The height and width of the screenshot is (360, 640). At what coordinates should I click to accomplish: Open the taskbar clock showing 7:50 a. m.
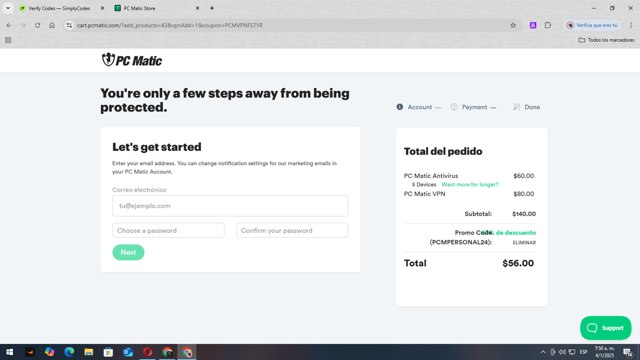[x=604, y=352]
